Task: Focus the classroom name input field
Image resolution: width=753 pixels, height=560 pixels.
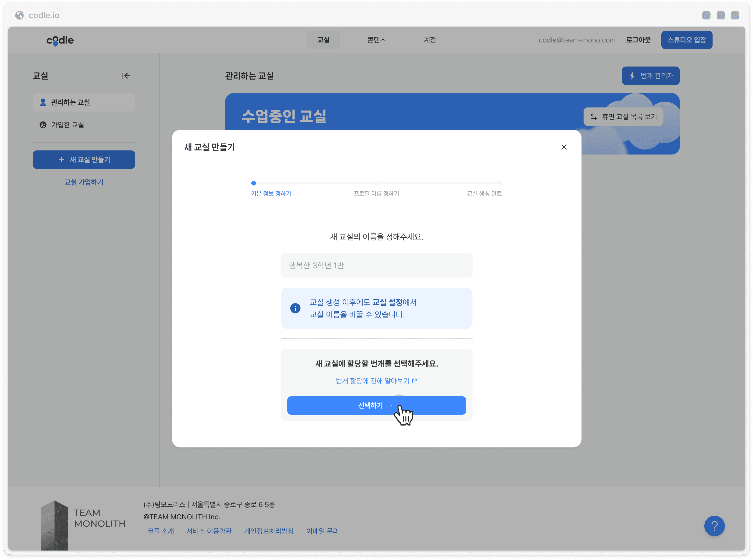Action: pyautogui.click(x=376, y=265)
